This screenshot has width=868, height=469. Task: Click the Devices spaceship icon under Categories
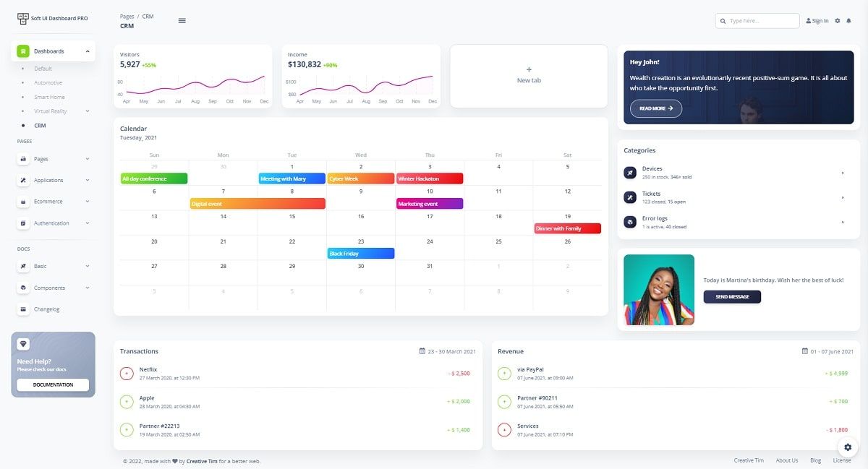tap(629, 171)
